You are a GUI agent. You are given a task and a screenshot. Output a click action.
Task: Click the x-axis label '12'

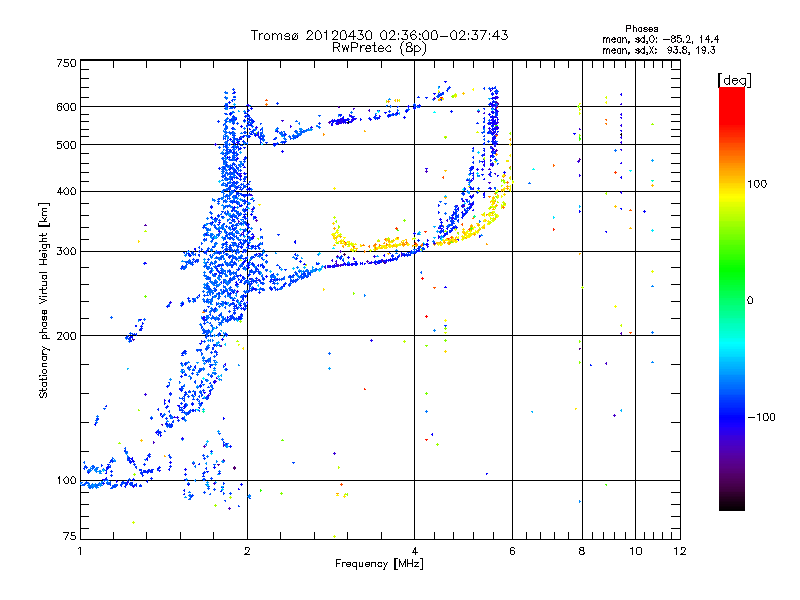(680, 551)
